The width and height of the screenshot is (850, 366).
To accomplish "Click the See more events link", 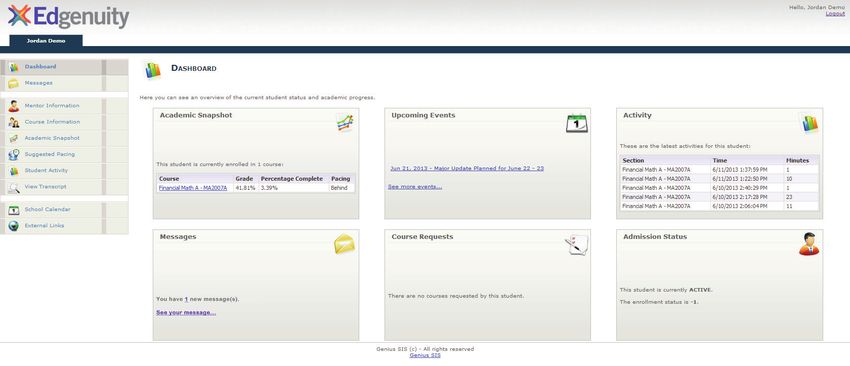I will [415, 187].
